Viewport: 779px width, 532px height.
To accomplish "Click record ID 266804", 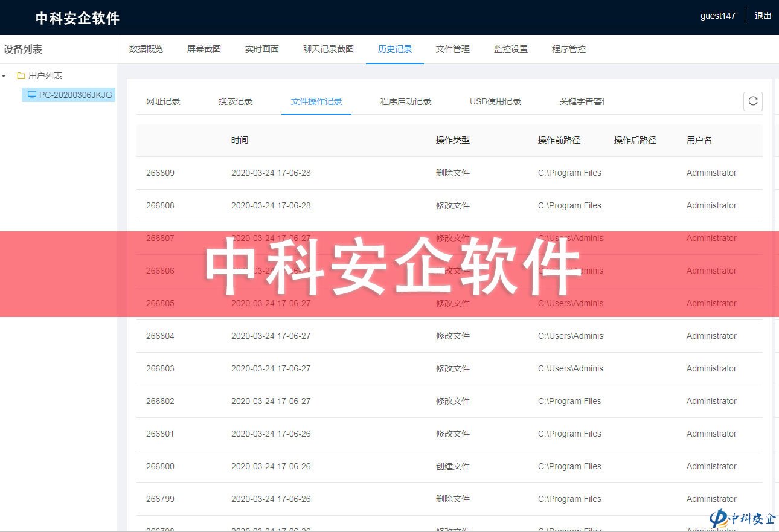I will click(x=160, y=336).
